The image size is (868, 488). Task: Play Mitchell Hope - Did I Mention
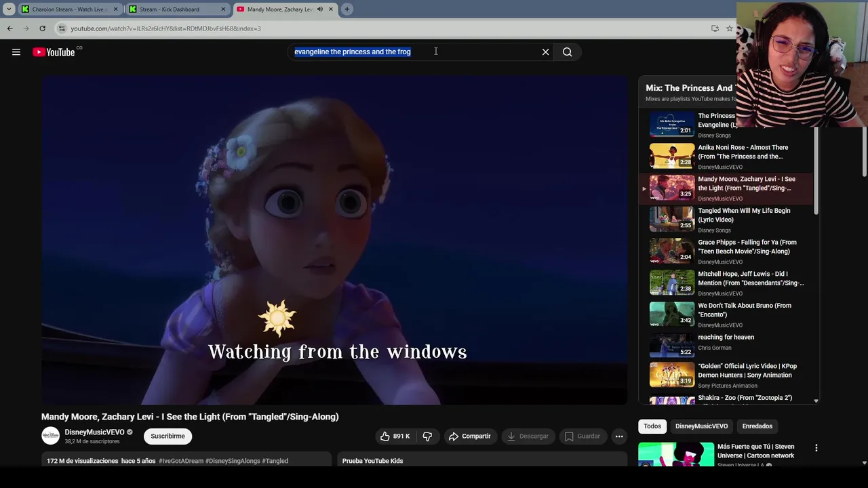click(726, 283)
